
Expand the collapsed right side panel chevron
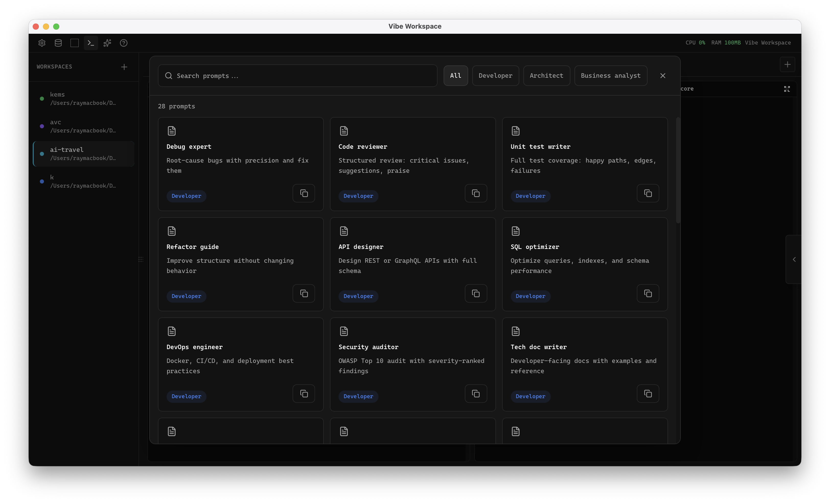pos(794,259)
